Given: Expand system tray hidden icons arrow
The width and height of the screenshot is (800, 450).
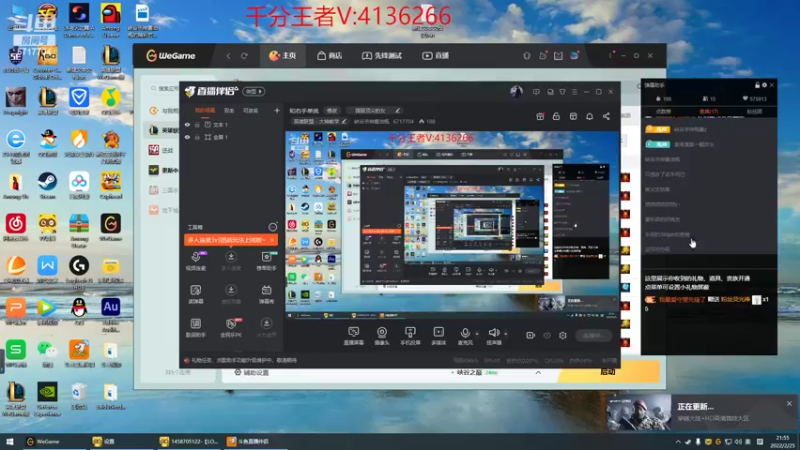Looking at the screenshot, I should click(x=678, y=441).
